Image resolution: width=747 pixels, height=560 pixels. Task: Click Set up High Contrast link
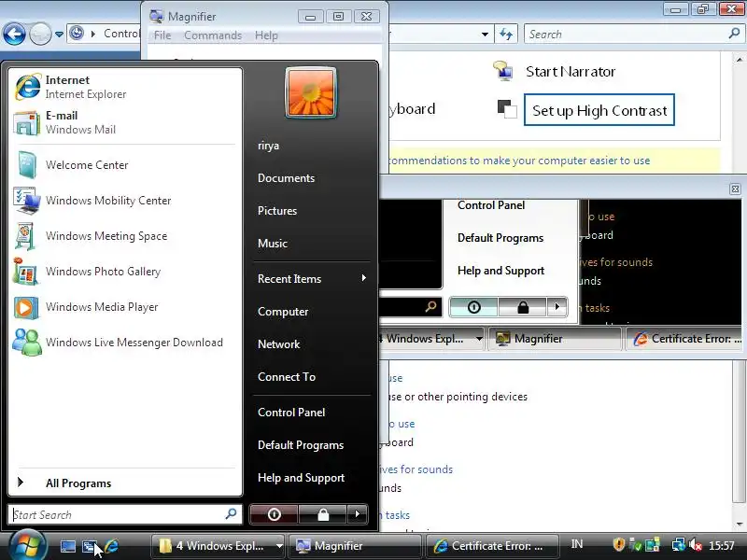(x=599, y=110)
